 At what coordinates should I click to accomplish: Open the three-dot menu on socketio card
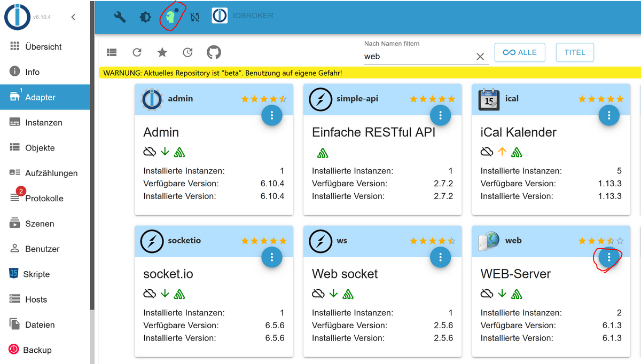coord(272,257)
